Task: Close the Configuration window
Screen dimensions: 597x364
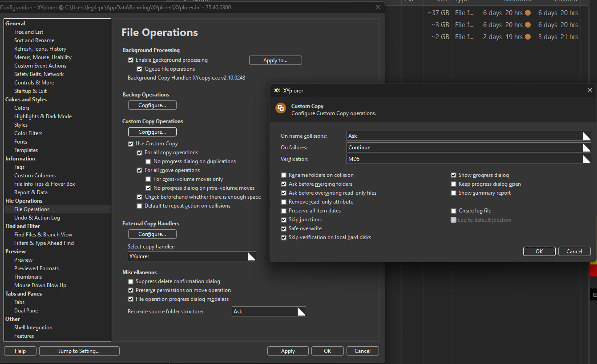Action: [378, 7]
